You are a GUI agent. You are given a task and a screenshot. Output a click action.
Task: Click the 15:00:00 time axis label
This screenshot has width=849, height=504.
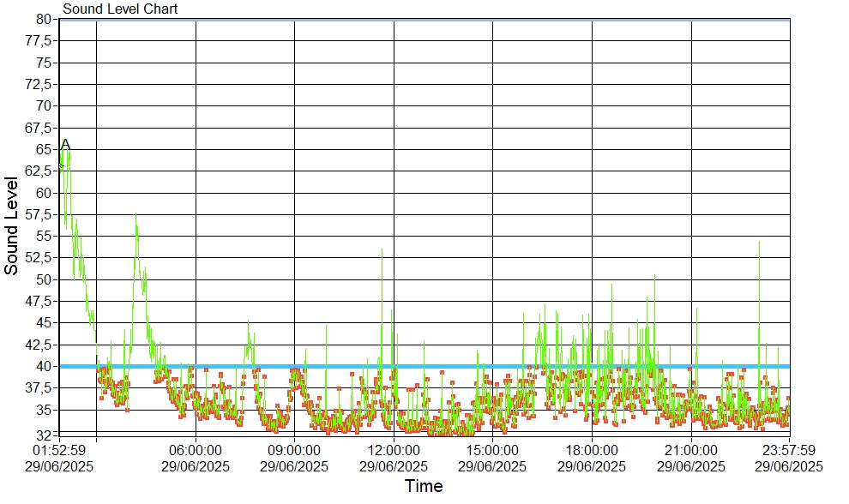(x=492, y=449)
